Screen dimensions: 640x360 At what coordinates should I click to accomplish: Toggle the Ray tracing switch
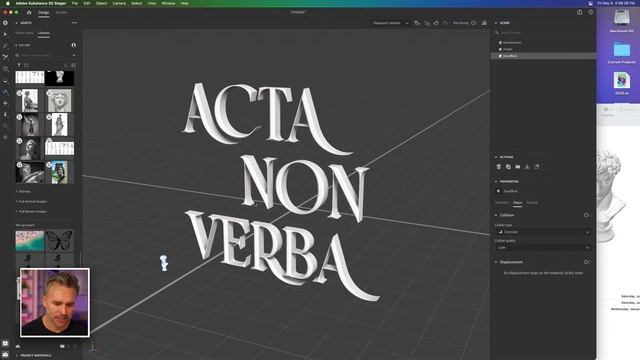pos(473,23)
